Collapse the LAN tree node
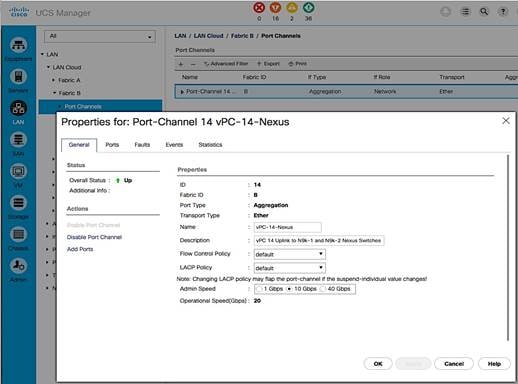Screen dimensions: 518x384 tap(43, 54)
